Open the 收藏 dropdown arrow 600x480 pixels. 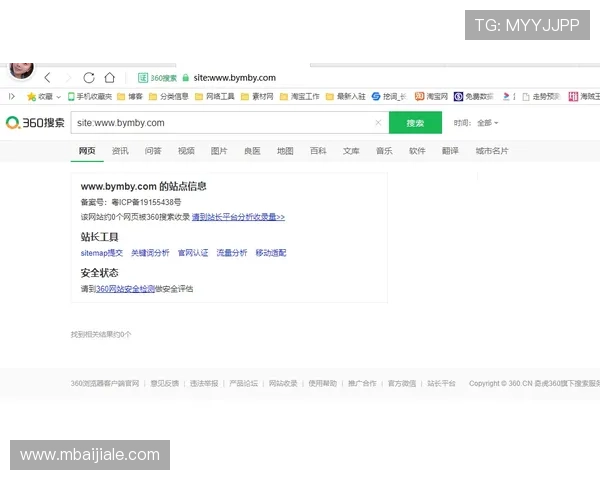point(59,97)
